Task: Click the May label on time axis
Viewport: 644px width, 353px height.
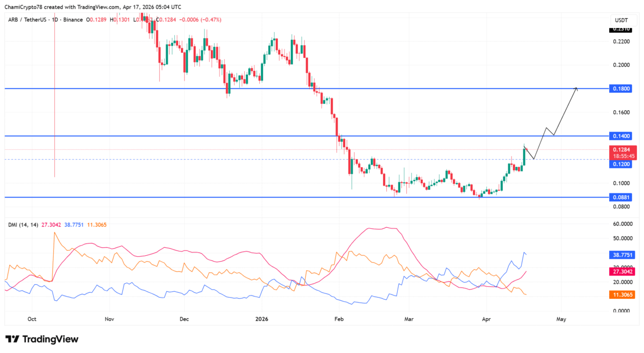Action: click(x=561, y=319)
